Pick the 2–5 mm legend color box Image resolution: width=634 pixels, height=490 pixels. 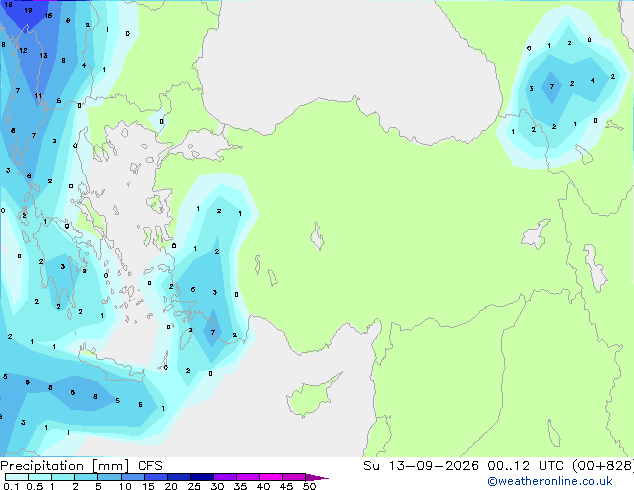pos(86,477)
